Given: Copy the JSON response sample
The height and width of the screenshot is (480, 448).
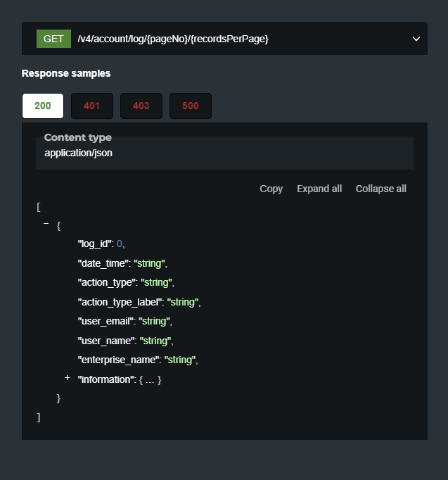Looking at the screenshot, I should coord(271,189).
